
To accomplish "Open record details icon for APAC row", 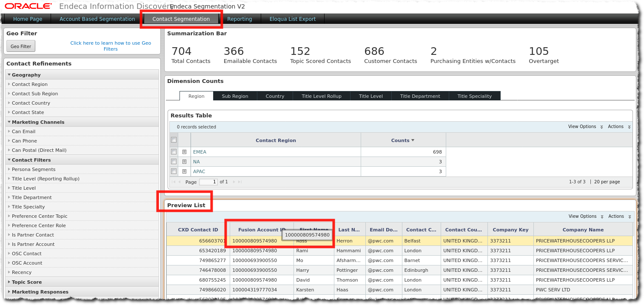I will 184,171.
